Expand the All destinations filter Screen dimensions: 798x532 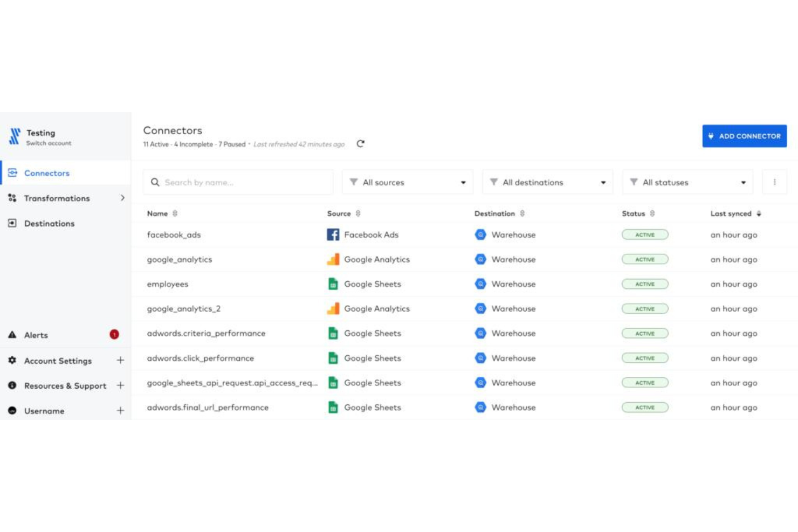[x=547, y=182]
